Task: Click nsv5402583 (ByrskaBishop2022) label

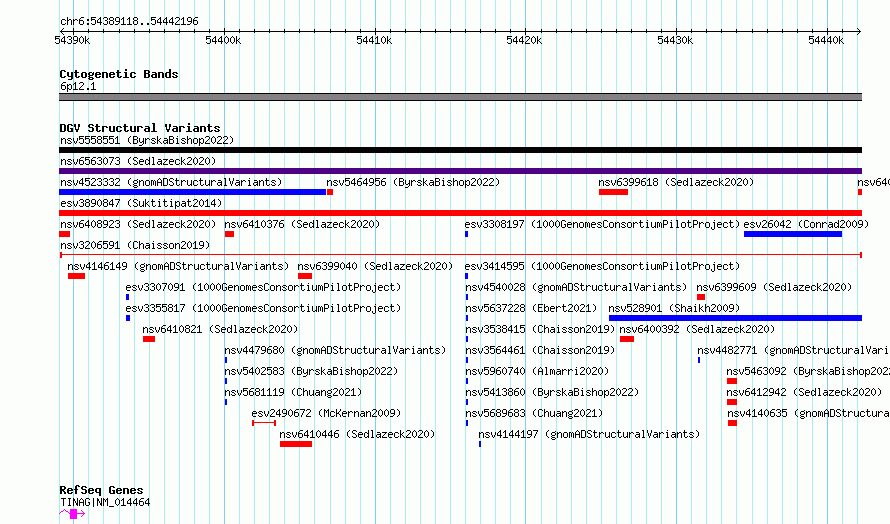Action: coord(311,371)
